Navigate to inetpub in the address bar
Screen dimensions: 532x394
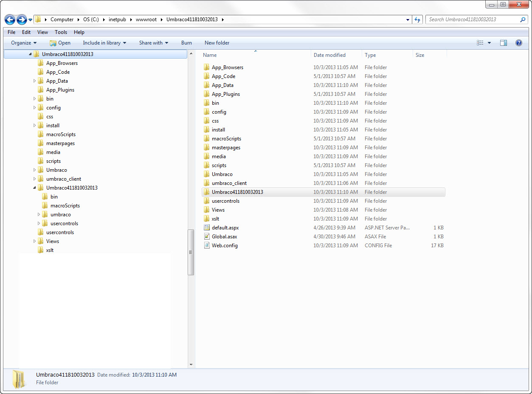(x=117, y=20)
